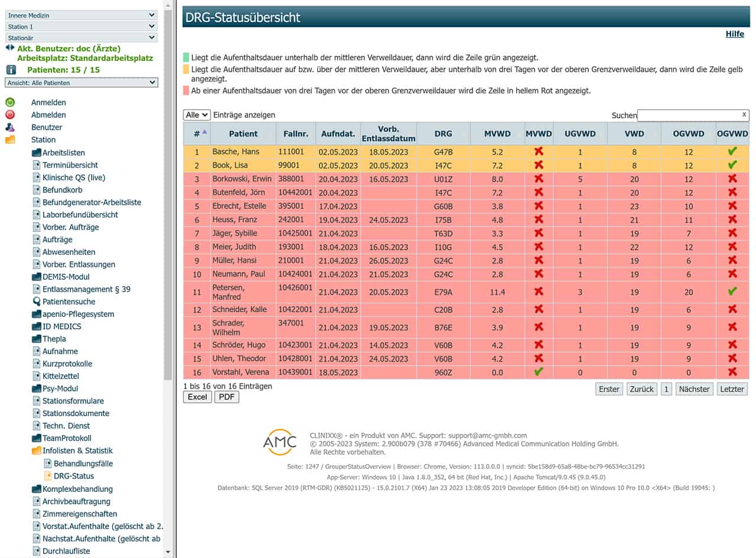Export the table with Excel button

197,397
